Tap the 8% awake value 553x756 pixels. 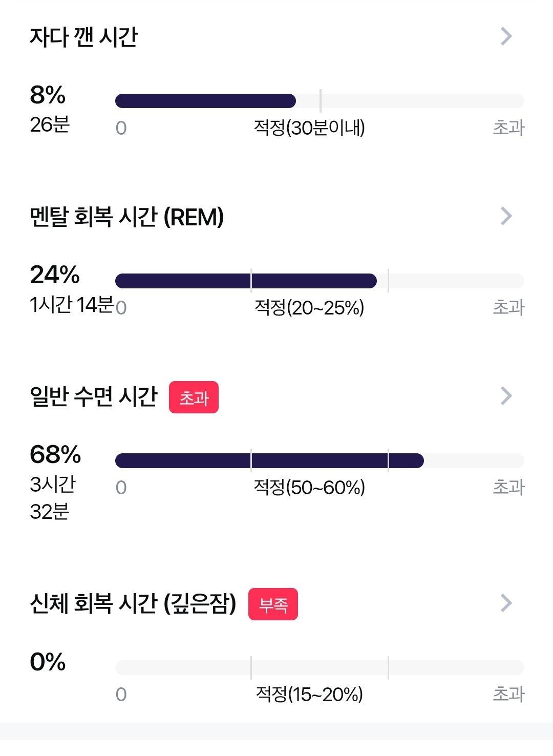click(x=48, y=95)
